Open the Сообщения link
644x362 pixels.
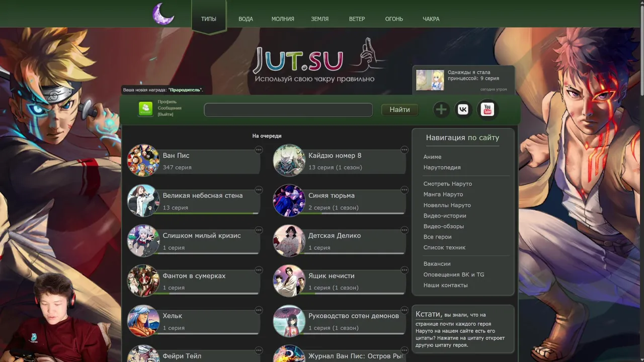[x=170, y=108]
